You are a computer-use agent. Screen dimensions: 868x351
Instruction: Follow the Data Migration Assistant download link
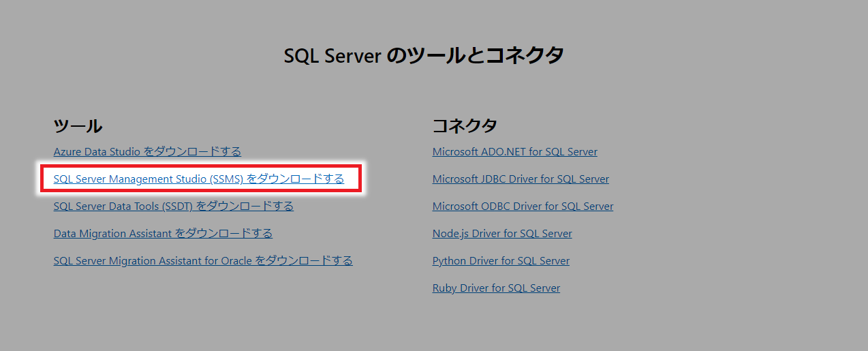163,233
